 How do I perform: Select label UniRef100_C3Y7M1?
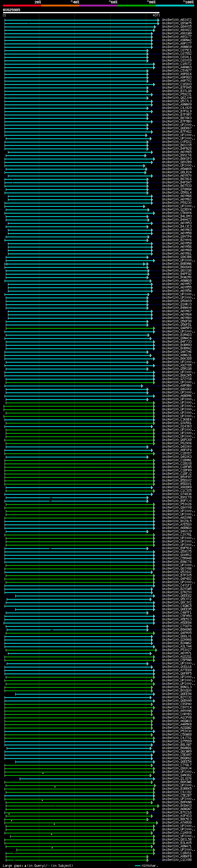click(176, 535)
